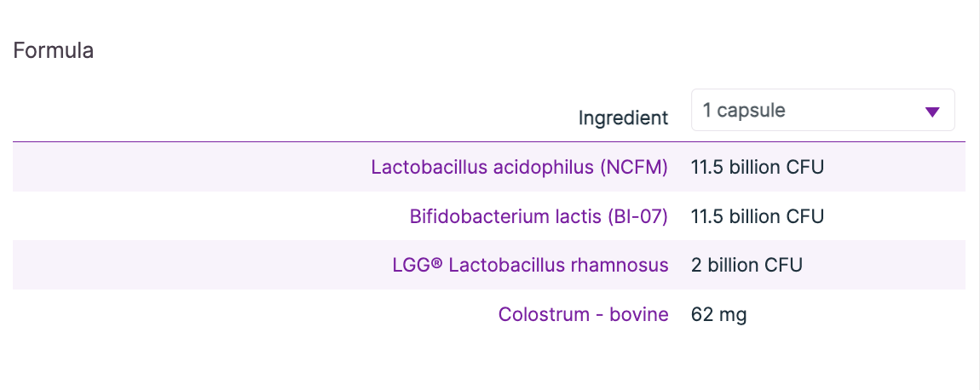
Task: Open the 1 capsule serving dropdown
Action: 822,111
